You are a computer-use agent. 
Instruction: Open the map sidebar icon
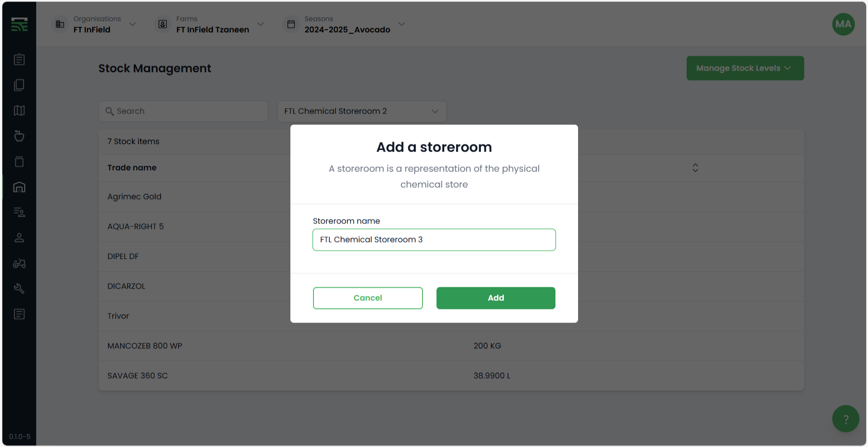[19, 111]
